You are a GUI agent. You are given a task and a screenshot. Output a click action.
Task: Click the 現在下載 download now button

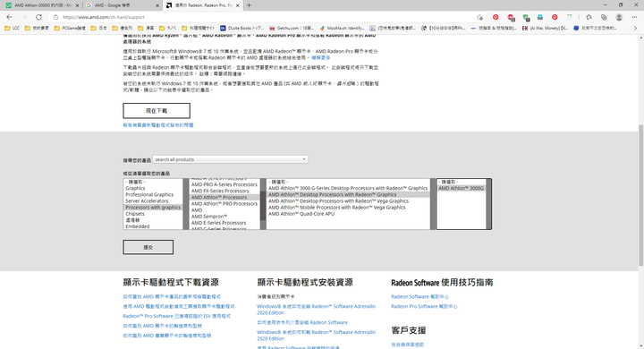[157, 111]
